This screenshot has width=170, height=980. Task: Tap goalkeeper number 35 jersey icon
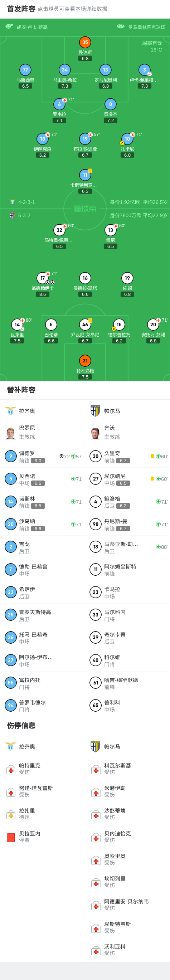pyautogui.click(x=85, y=42)
